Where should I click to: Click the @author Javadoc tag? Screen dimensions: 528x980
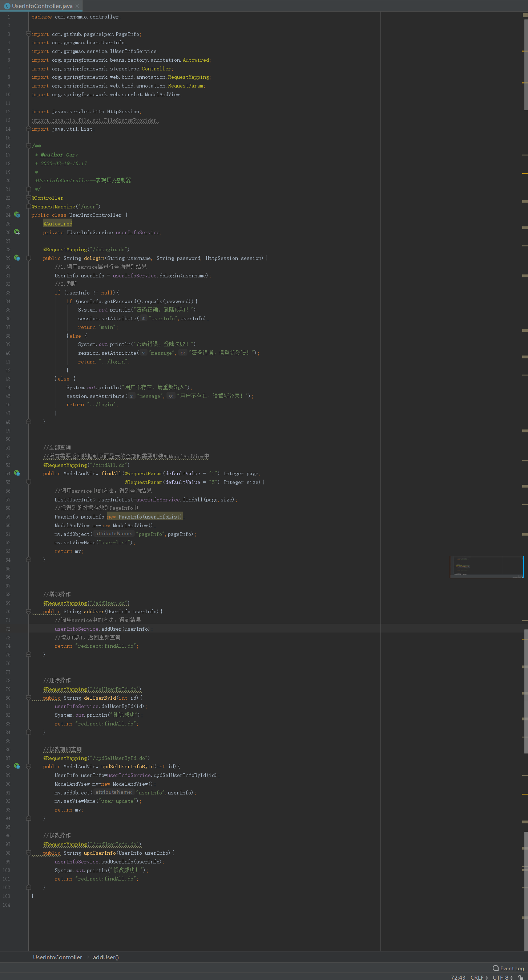click(52, 155)
